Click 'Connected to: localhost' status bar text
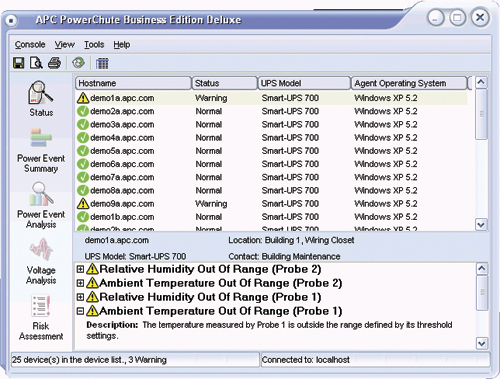Screen dimensions: 500x379 pyautogui.click(x=306, y=360)
